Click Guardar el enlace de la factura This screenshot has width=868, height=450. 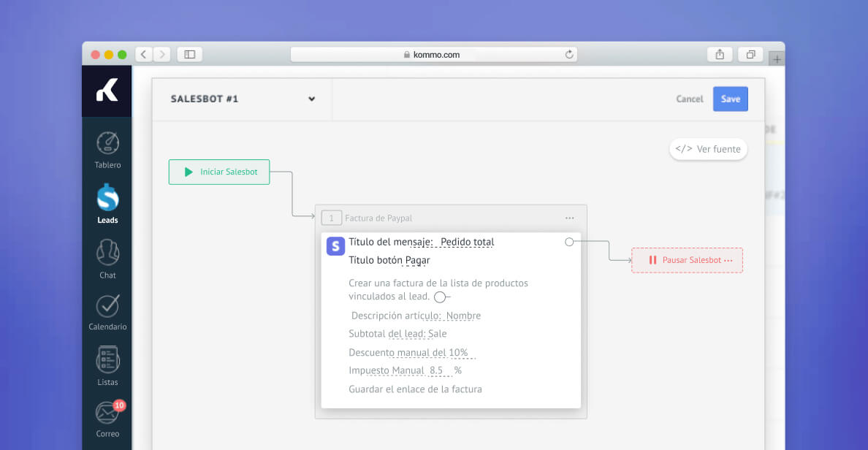pyautogui.click(x=415, y=389)
